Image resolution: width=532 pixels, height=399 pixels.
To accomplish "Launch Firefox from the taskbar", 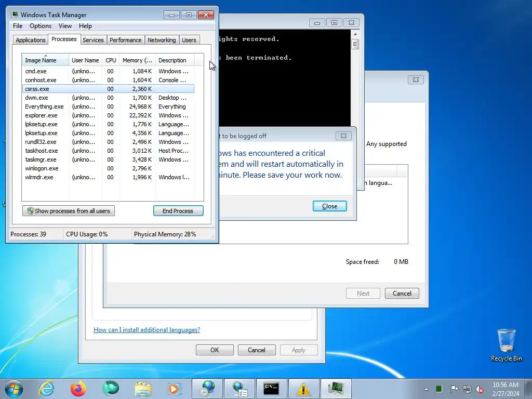I will pos(78,389).
